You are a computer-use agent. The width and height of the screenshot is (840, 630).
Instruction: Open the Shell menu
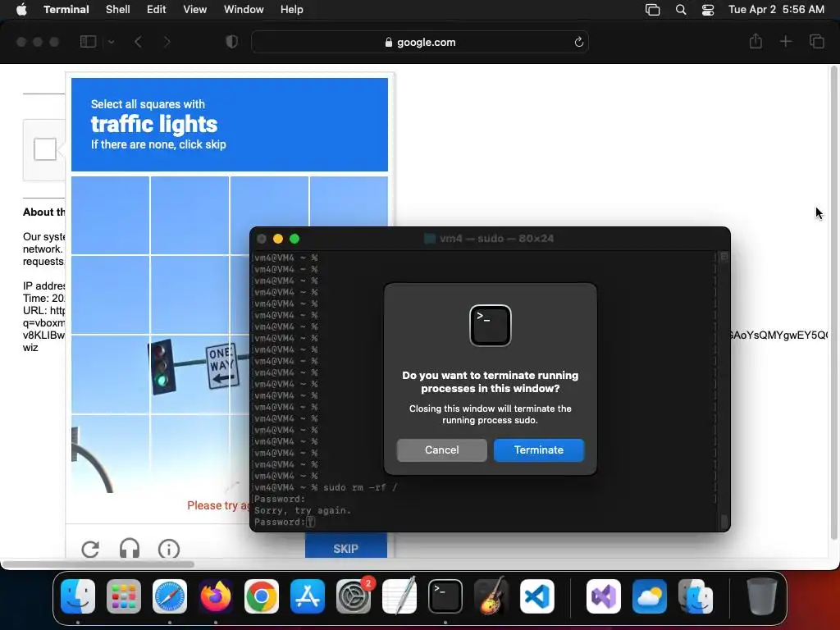tap(118, 10)
